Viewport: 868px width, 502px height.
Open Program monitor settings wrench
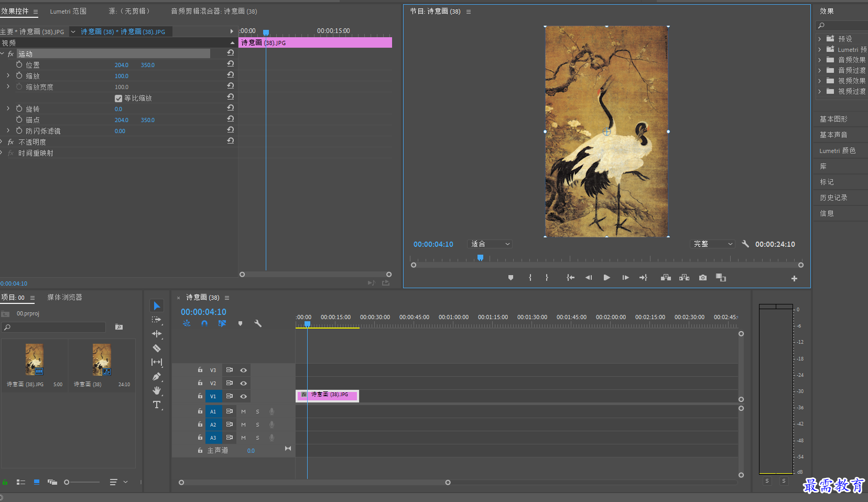click(745, 244)
